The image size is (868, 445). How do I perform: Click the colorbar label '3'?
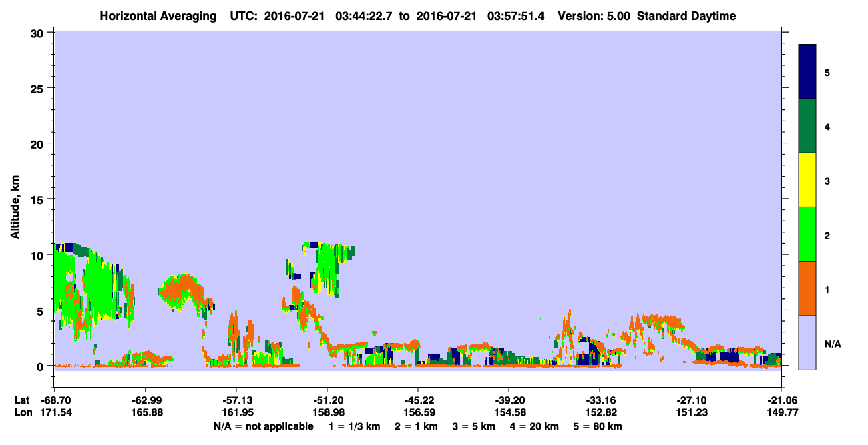(x=827, y=181)
